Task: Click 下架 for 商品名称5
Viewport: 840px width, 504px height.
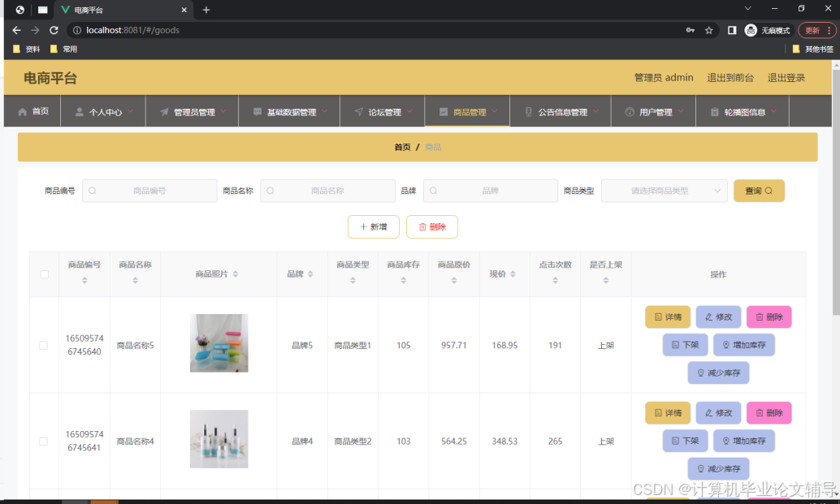Action: 685,345
